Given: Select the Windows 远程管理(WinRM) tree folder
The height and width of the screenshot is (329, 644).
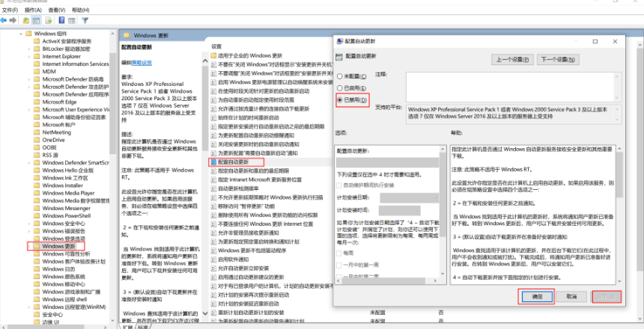Looking at the screenshot, I should click(74, 307).
